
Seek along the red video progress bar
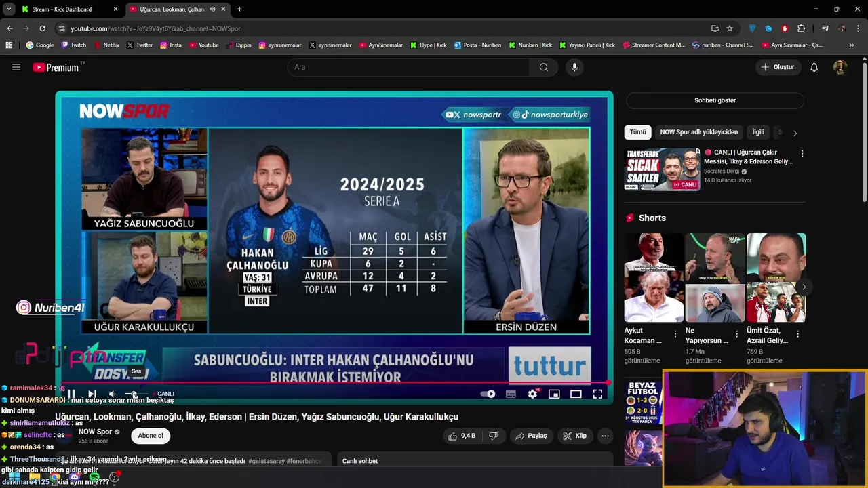(x=334, y=383)
